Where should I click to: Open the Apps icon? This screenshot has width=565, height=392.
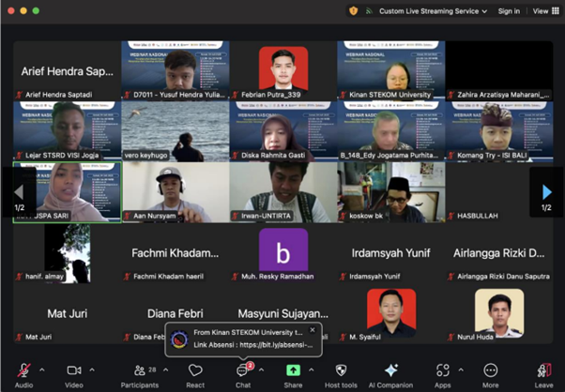coord(442,370)
